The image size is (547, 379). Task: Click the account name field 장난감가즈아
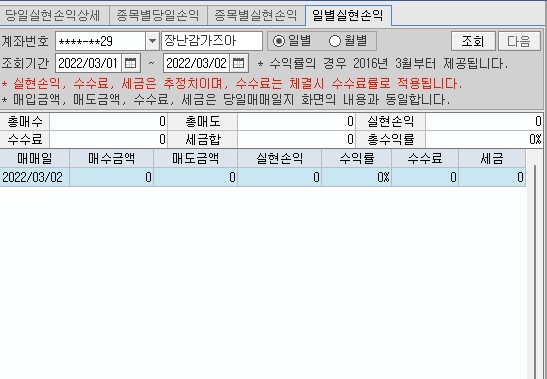pyautogui.click(x=212, y=41)
